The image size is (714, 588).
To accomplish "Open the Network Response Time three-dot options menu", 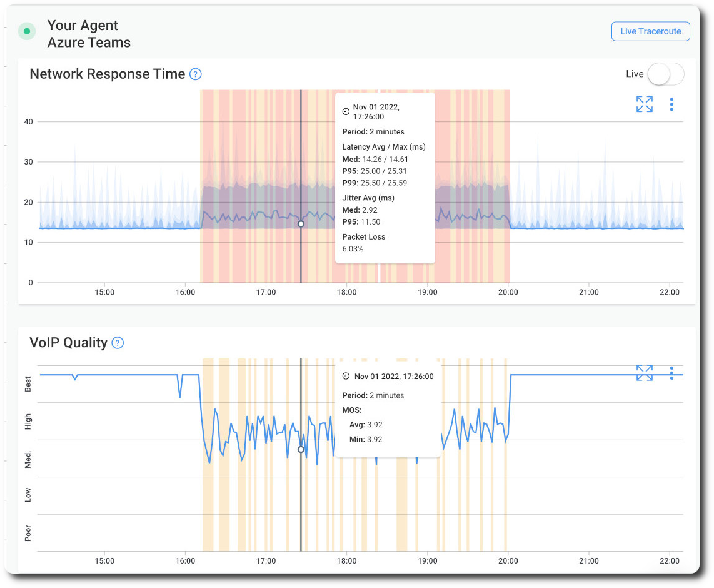I will pos(671,104).
